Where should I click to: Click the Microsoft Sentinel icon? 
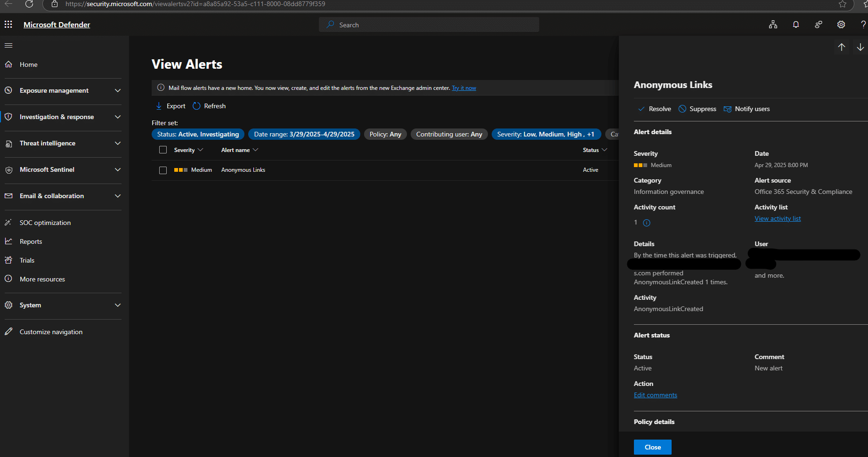[8, 170]
